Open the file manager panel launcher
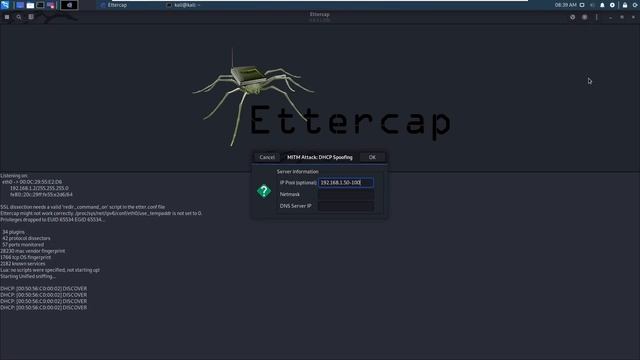Viewport: 640px width, 360px height. (x=30, y=5)
